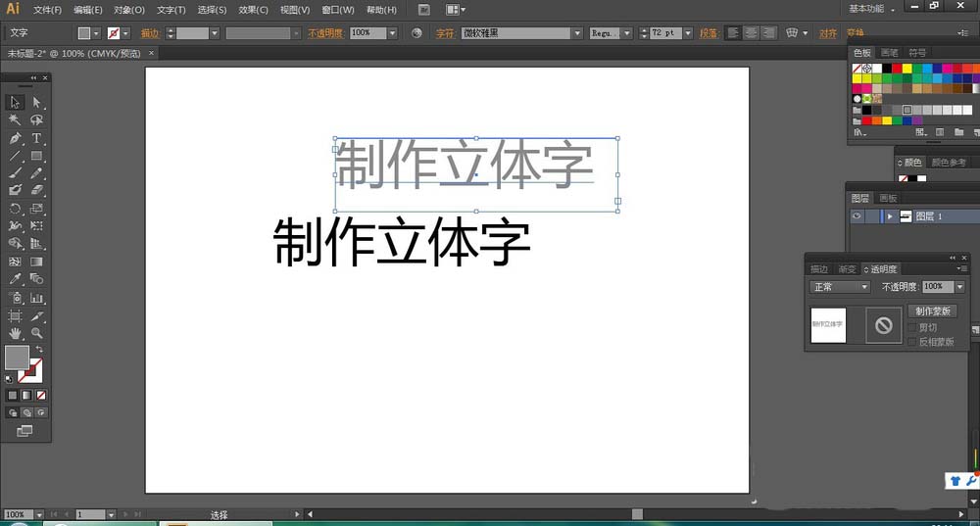980x526 pixels.
Task: Click the 制作蒙版 button
Action: [x=932, y=311]
